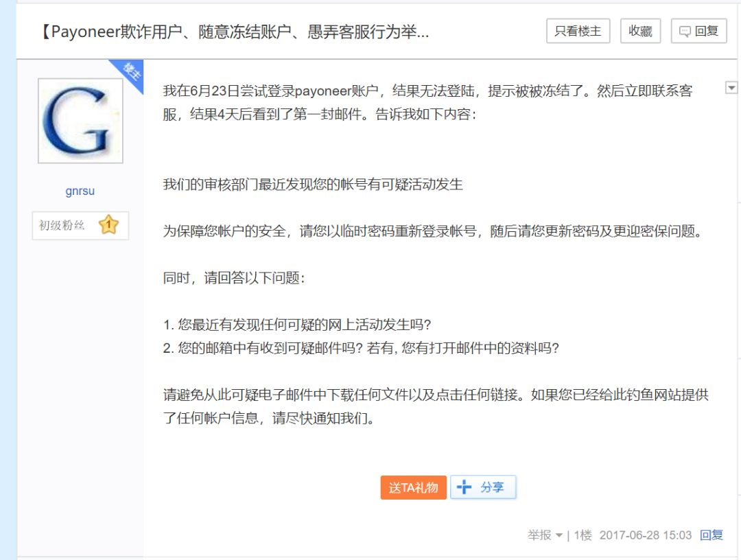
Task: Click the 分享 share button
Action: pyautogui.click(x=483, y=487)
